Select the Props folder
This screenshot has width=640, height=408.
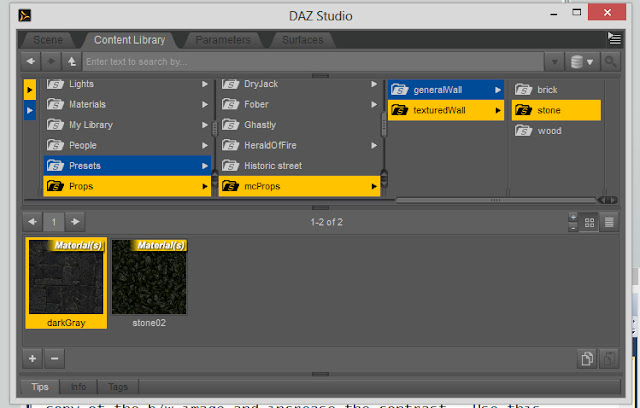click(127, 186)
